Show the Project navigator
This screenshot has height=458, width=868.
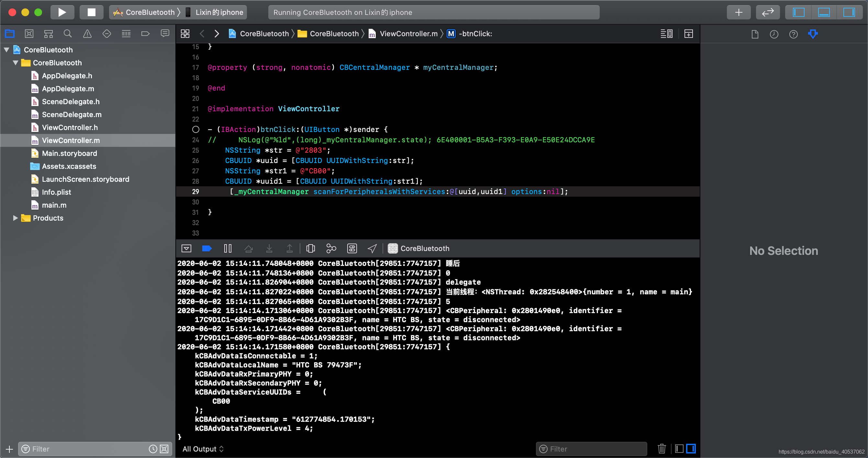coord(10,34)
